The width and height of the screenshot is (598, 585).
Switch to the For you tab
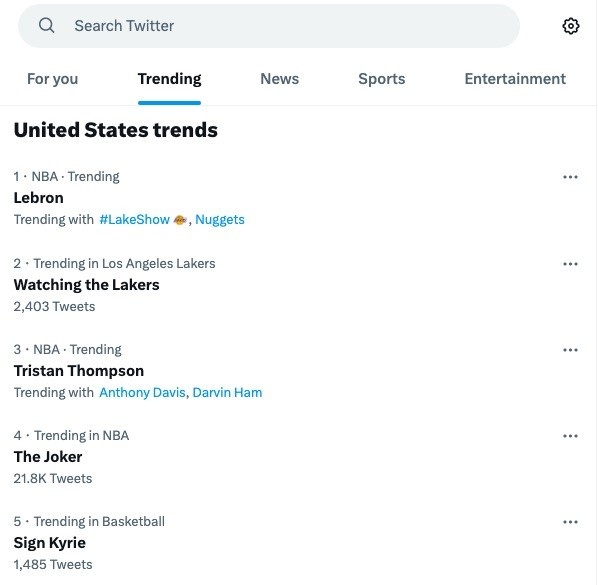pyautogui.click(x=53, y=79)
